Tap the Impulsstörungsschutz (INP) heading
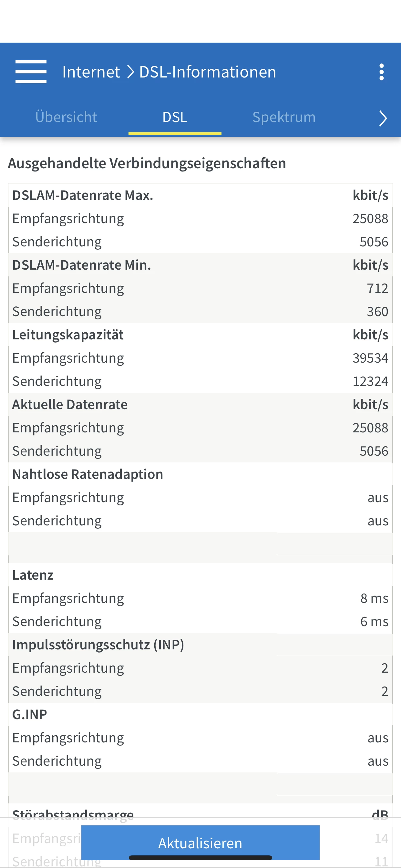Screen dimensions: 401x868 click(x=98, y=645)
